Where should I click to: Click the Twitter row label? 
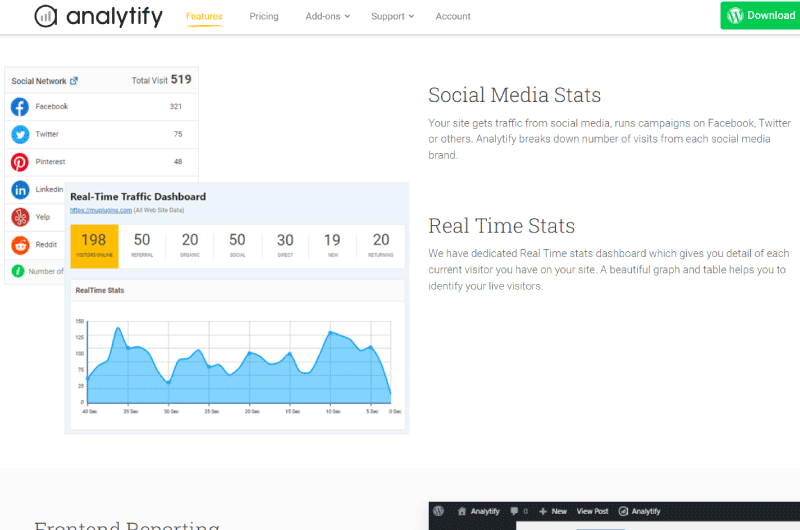tap(47, 134)
